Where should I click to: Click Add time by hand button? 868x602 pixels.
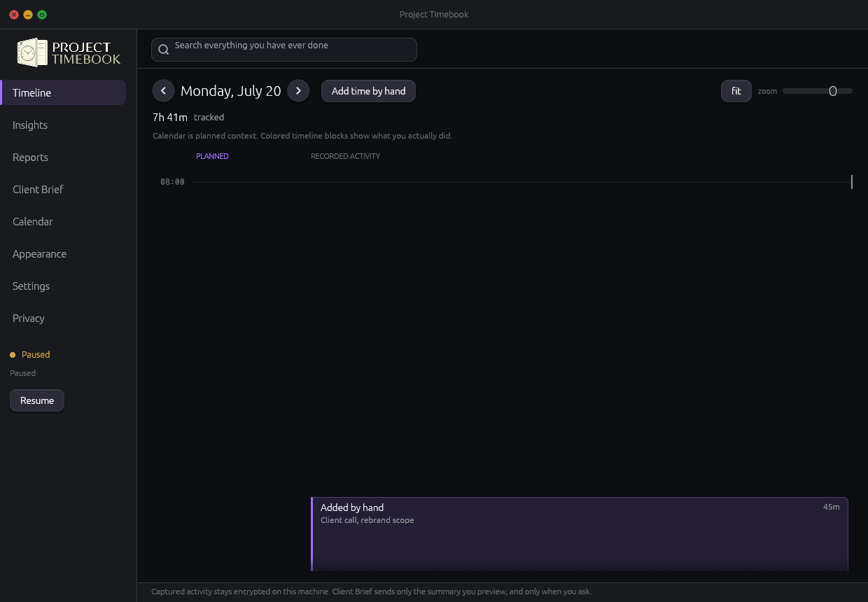click(368, 91)
